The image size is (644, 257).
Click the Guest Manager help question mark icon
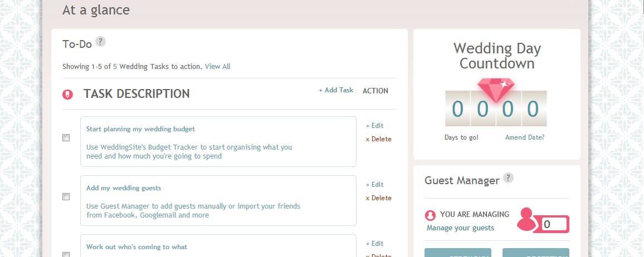click(508, 178)
